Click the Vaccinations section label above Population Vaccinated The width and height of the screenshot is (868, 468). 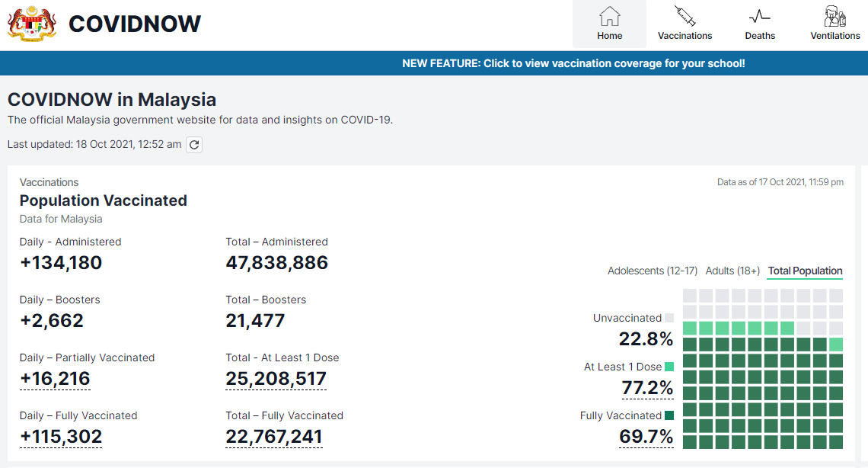49,182
